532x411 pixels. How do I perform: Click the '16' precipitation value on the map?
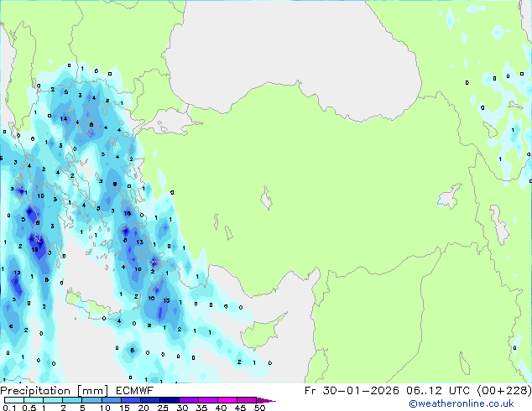tap(128, 213)
